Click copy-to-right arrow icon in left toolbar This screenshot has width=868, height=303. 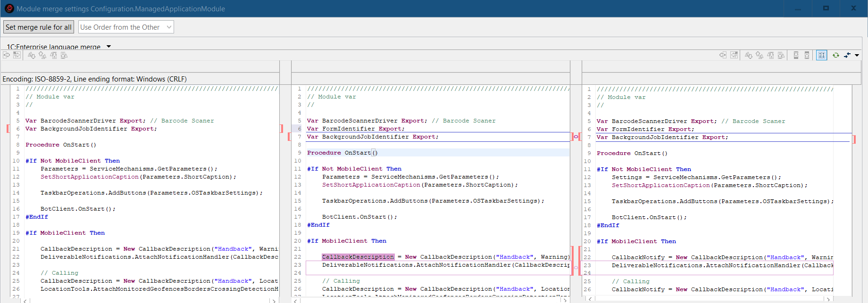click(7, 55)
